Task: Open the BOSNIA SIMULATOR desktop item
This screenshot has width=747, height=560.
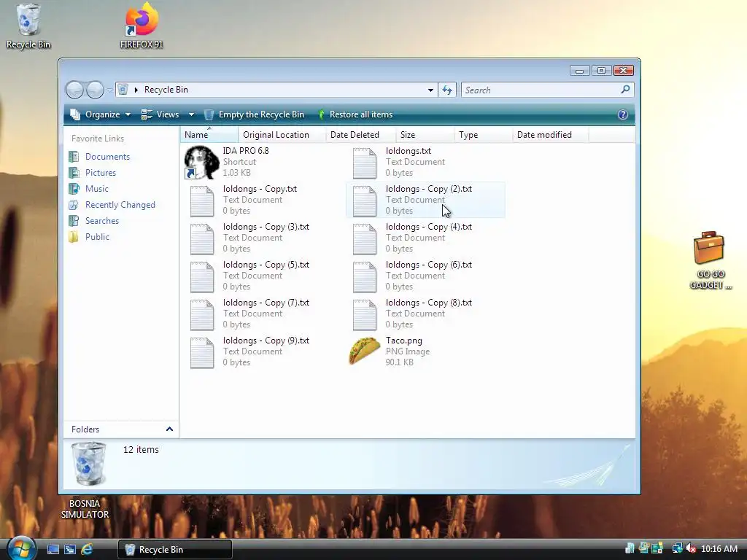Action: (85, 509)
